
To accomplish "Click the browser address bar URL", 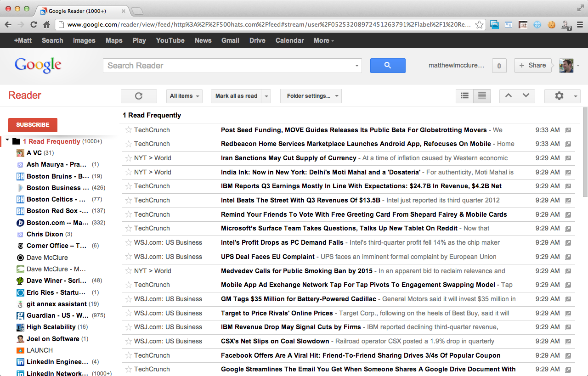I will [269, 25].
